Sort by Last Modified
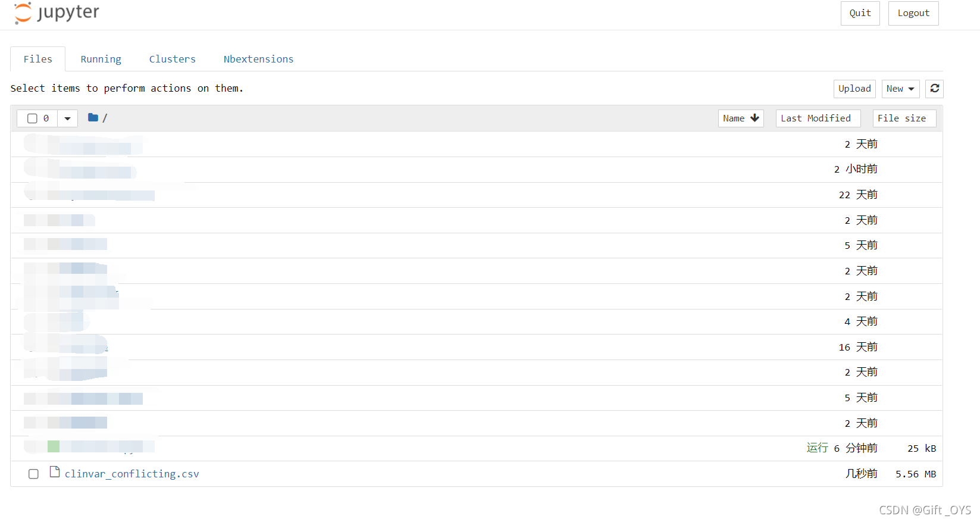The width and height of the screenshot is (980, 522). point(818,118)
